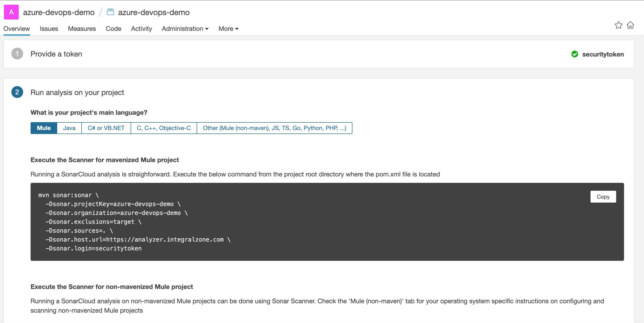The width and height of the screenshot is (644, 323).
Task: Click the pink 'A' organization avatar
Action: tap(11, 12)
